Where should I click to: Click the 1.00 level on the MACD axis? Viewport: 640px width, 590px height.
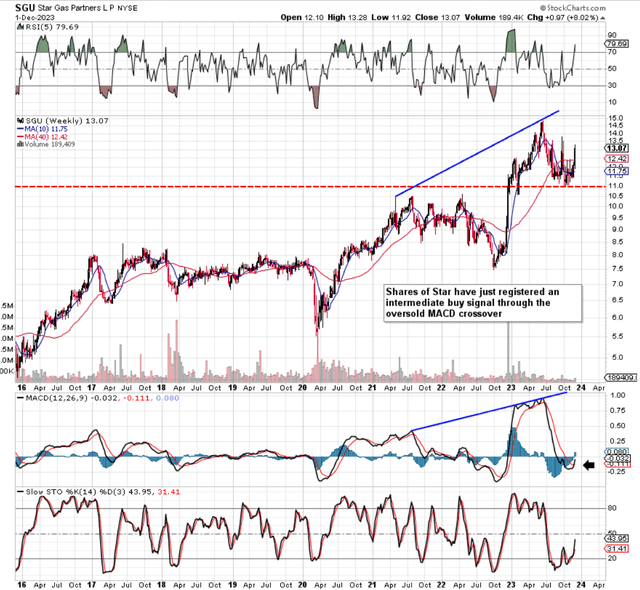point(618,395)
